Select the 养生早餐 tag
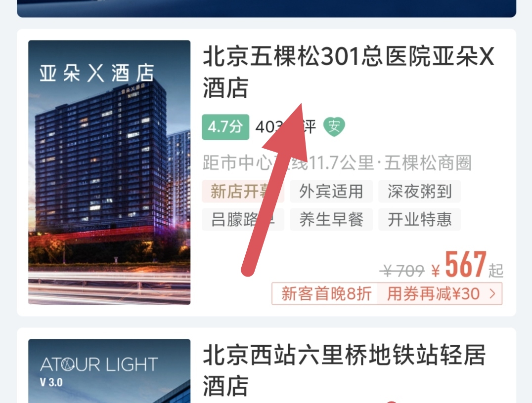This screenshot has width=532, height=403. click(x=331, y=220)
